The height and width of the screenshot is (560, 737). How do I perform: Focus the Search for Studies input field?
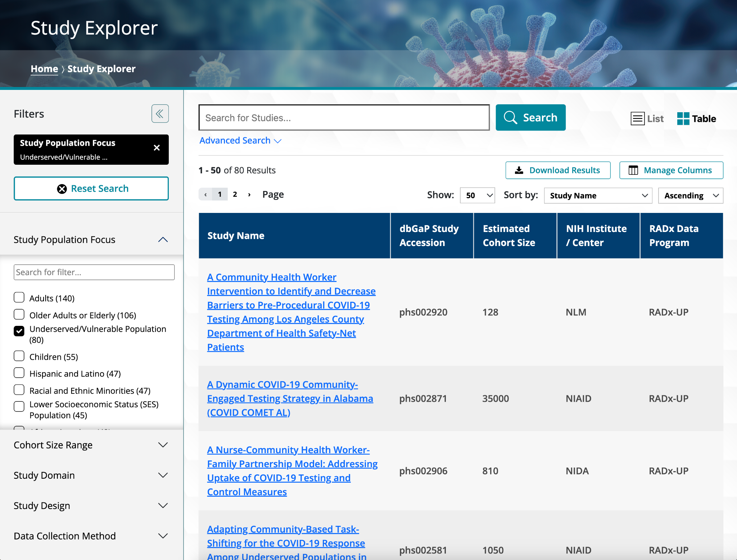pyautogui.click(x=344, y=118)
